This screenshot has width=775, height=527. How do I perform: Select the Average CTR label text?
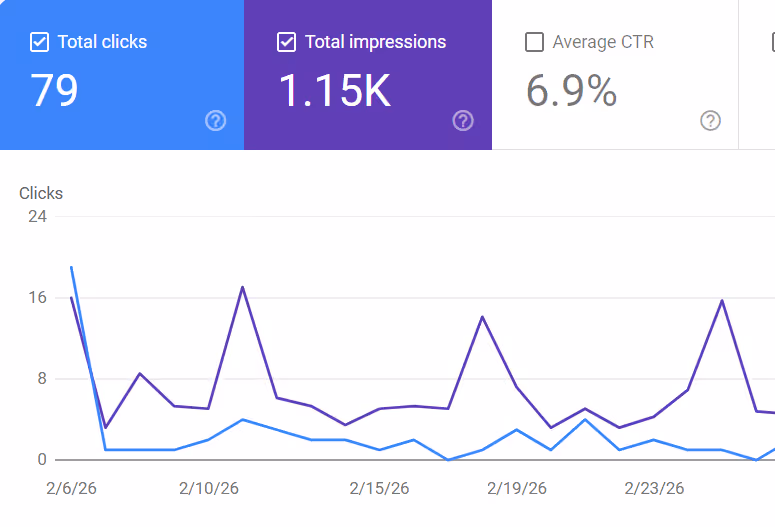pos(603,42)
